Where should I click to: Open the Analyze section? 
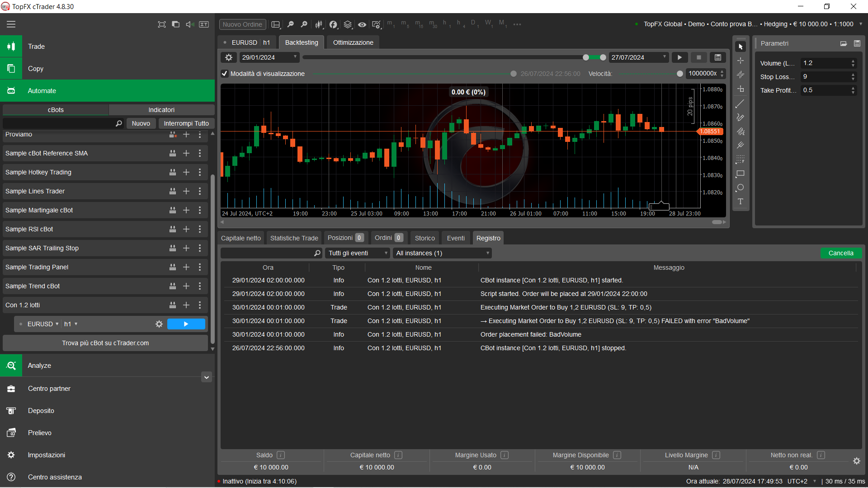[107, 366]
